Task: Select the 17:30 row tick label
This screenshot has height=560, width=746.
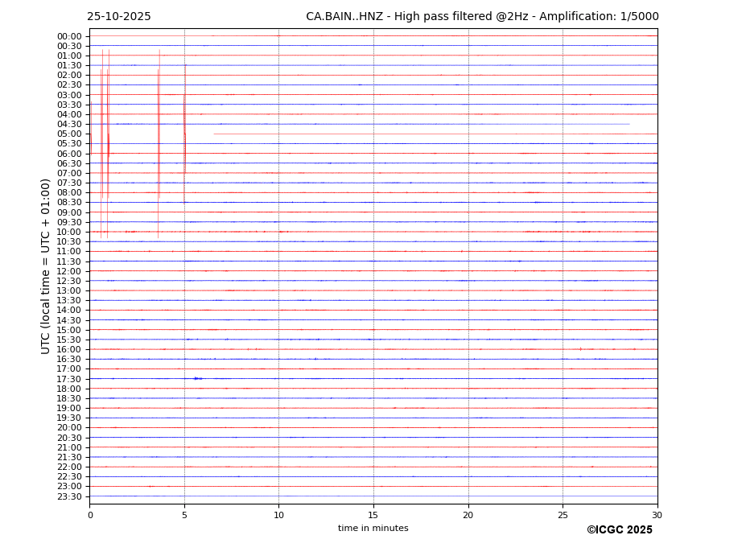Action: tap(68, 379)
